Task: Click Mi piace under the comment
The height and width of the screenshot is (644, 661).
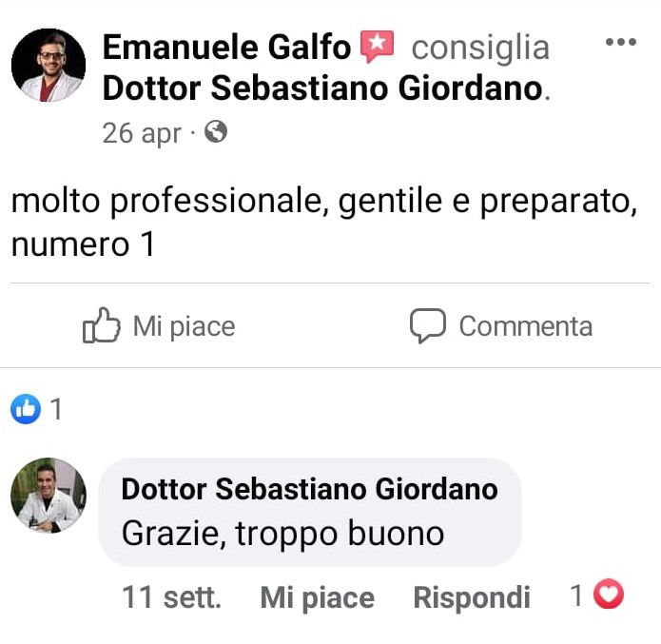Action: coord(317,597)
